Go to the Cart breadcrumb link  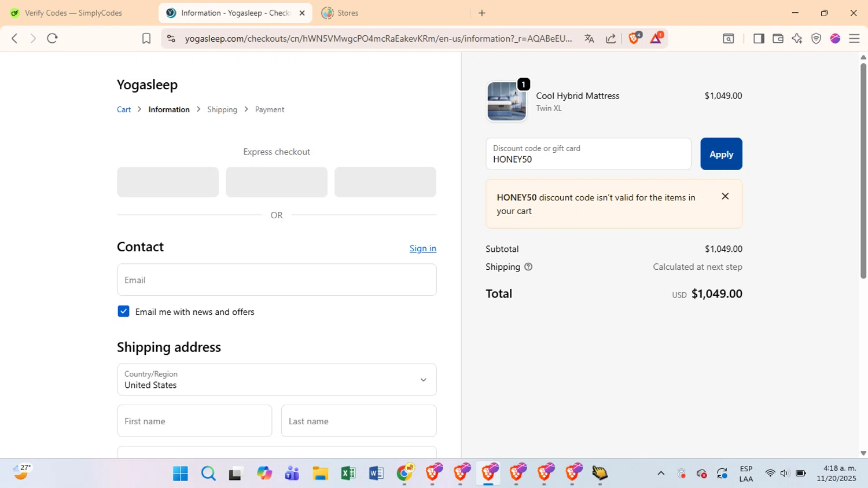pos(124,109)
